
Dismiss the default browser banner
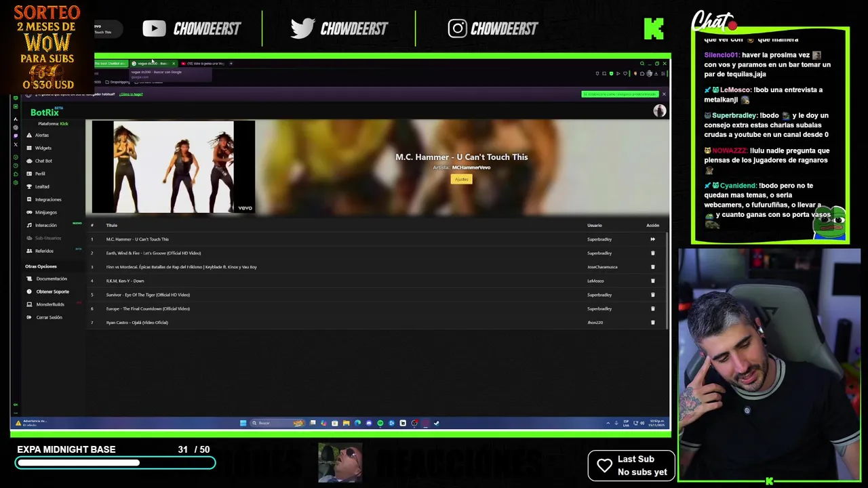click(x=664, y=94)
